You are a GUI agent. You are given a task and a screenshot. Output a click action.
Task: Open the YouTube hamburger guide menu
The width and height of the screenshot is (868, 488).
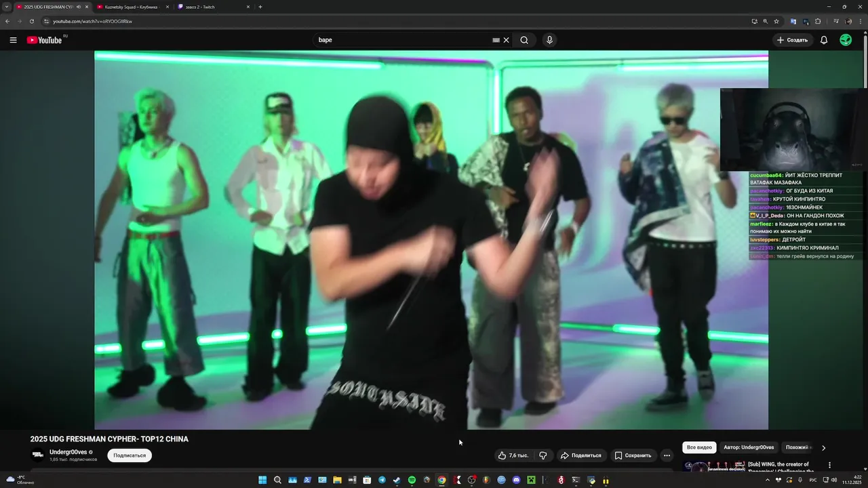(x=13, y=40)
